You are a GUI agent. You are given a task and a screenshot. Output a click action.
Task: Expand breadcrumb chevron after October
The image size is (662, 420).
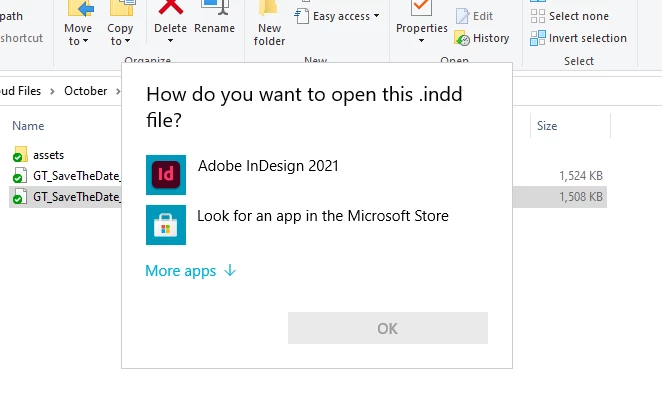(118, 91)
